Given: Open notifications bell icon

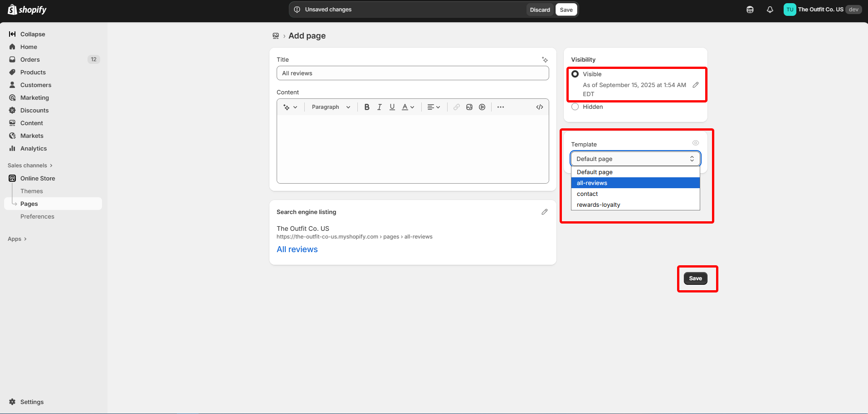Looking at the screenshot, I should tap(770, 10).
